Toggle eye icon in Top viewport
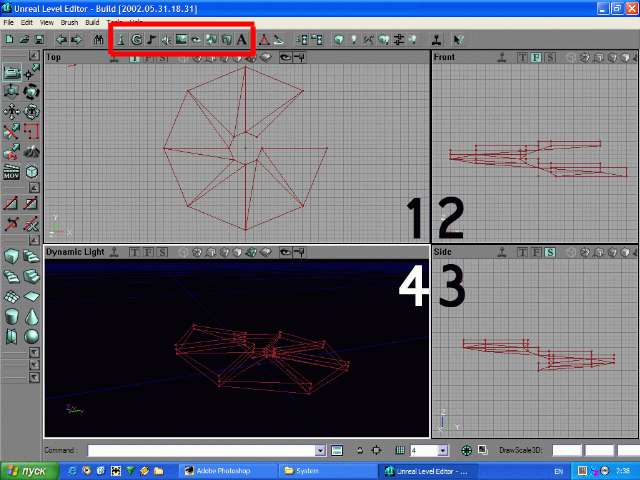The image size is (640, 480). pos(285,58)
